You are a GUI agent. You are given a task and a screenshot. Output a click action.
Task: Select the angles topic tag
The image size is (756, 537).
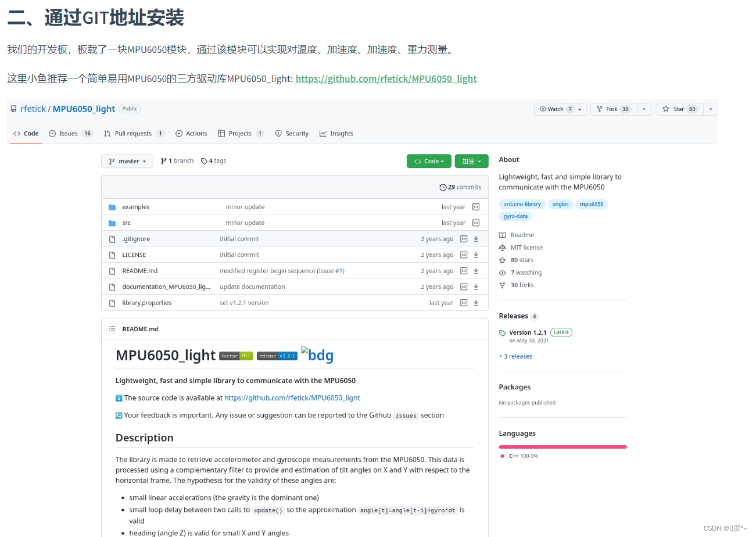(x=560, y=204)
